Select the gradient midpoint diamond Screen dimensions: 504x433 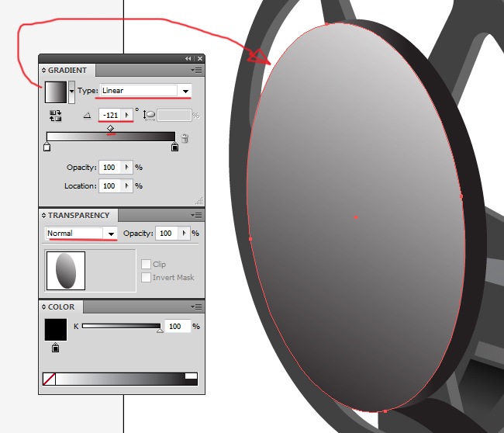[110, 129]
